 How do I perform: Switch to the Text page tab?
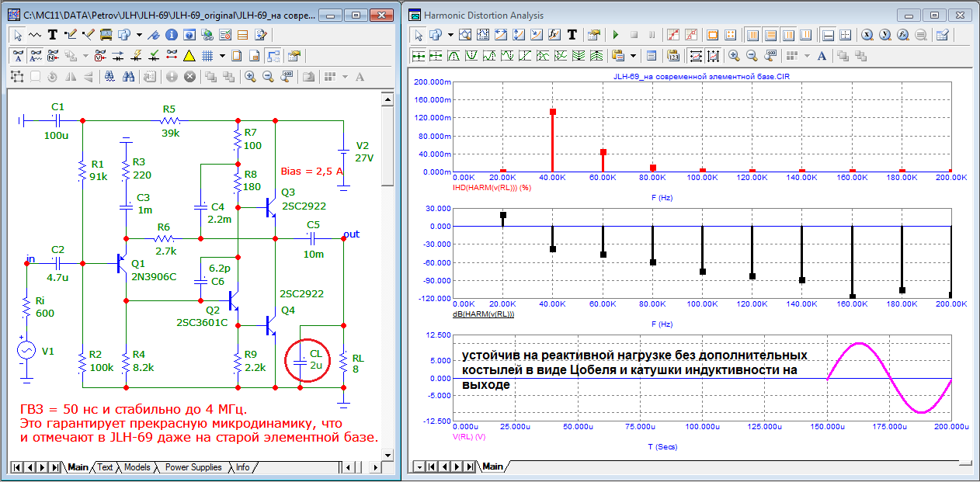point(105,467)
